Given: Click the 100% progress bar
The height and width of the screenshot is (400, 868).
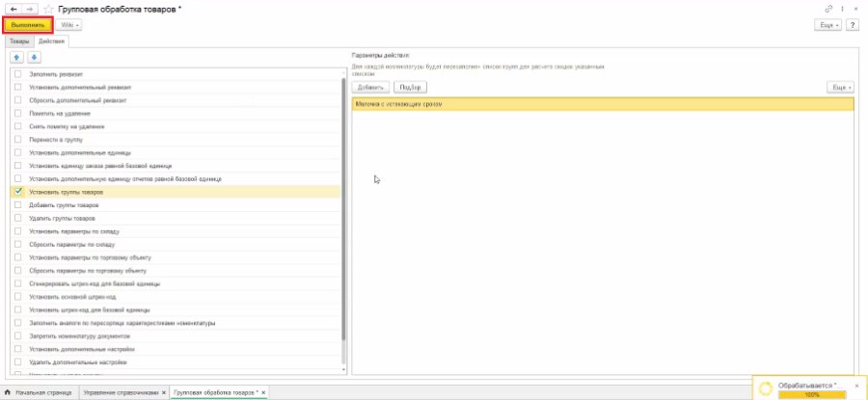Looking at the screenshot, I should (x=812, y=395).
